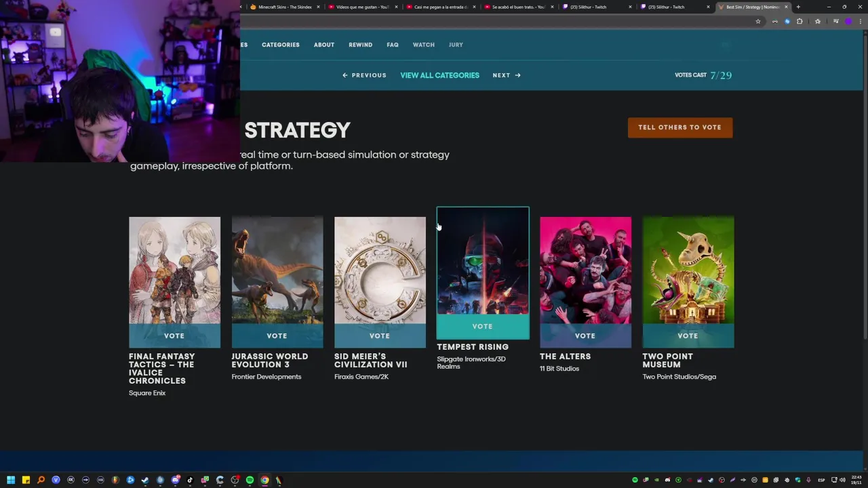Click Two Point Museum cover art
Screen dimensions: 868x488
[688, 270]
